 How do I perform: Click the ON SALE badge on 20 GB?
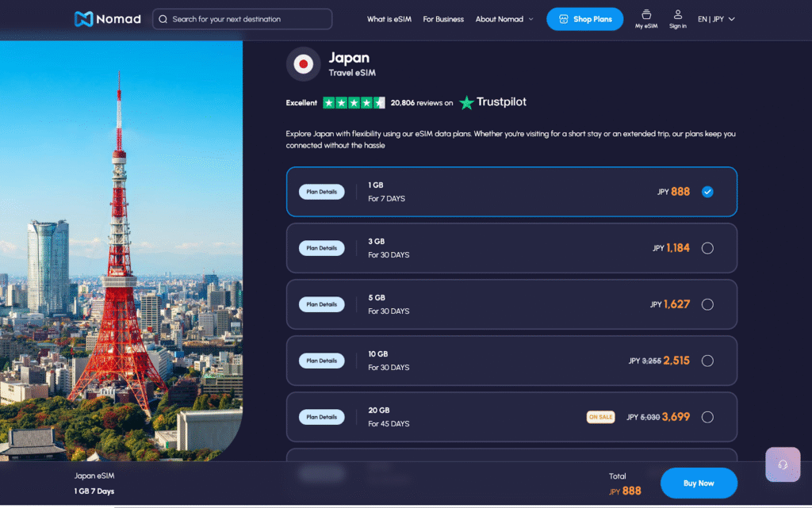(600, 417)
